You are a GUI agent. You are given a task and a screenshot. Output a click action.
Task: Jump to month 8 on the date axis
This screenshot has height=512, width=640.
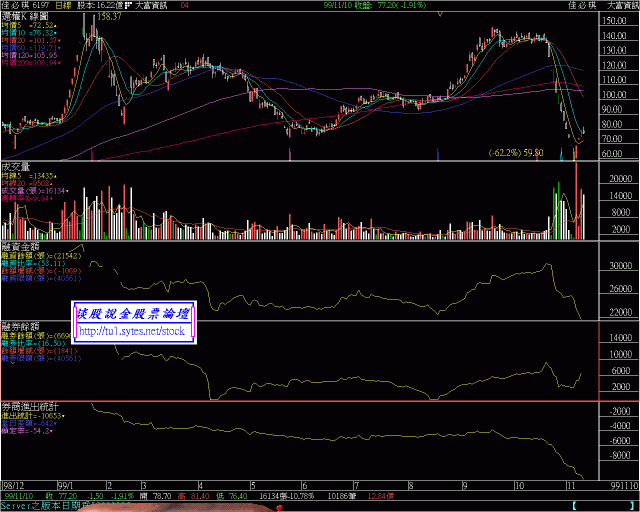(411, 485)
